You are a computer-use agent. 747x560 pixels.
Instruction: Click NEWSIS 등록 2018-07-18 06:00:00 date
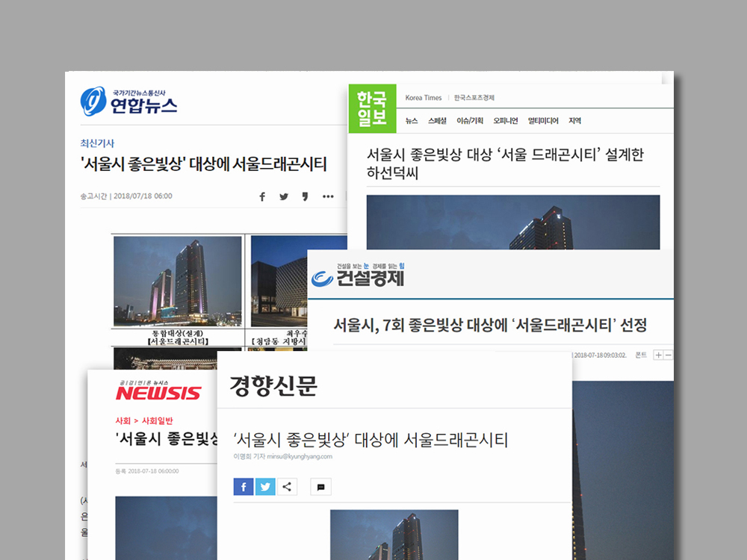pos(147,471)
